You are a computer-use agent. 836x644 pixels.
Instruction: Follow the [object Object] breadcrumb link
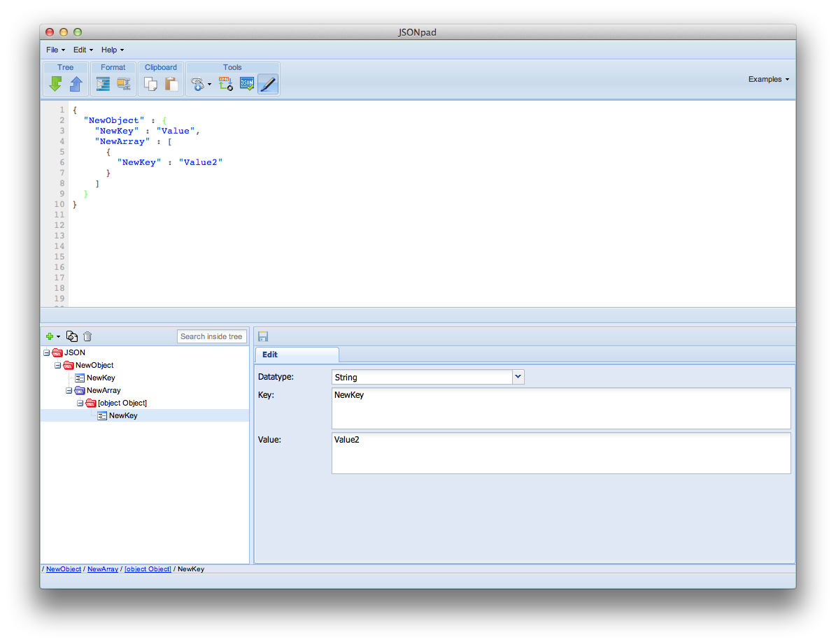(x=148, y=568)
